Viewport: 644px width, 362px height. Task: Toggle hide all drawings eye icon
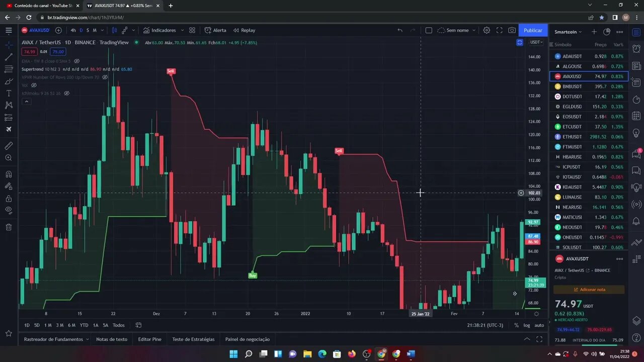[9, 210]
